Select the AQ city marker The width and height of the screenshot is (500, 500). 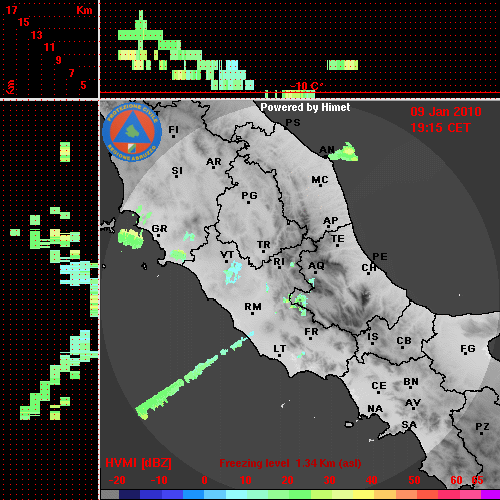point(315,272)
